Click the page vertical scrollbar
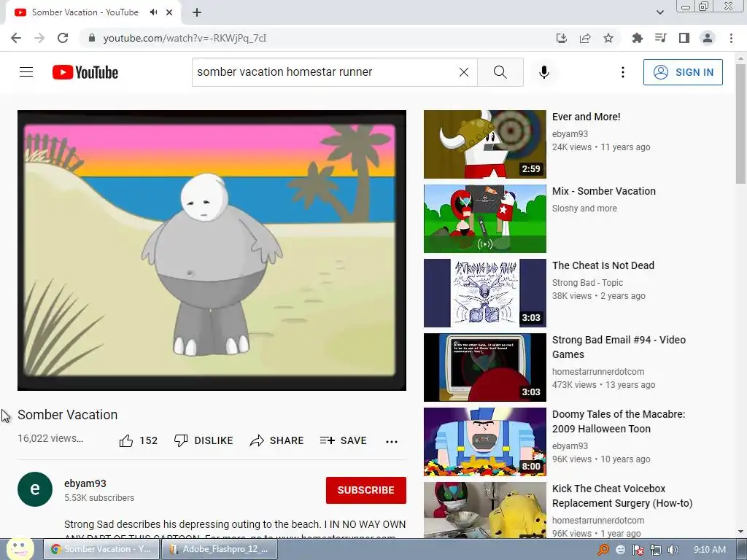 (740, 124)
